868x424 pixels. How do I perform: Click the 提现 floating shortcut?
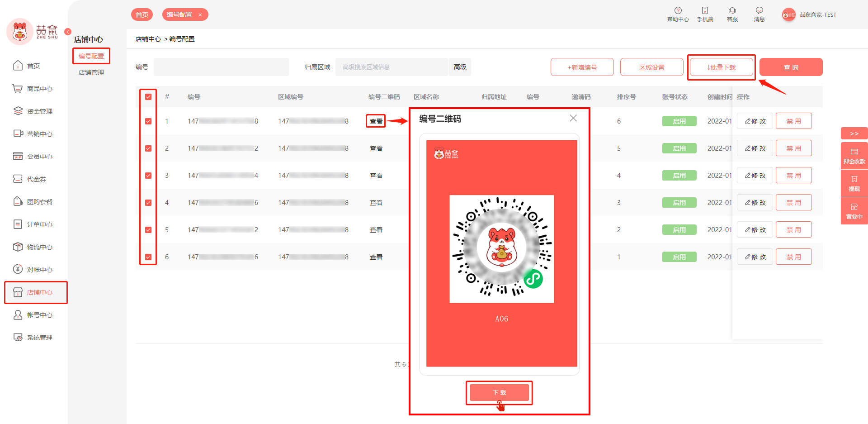point(854,184)
